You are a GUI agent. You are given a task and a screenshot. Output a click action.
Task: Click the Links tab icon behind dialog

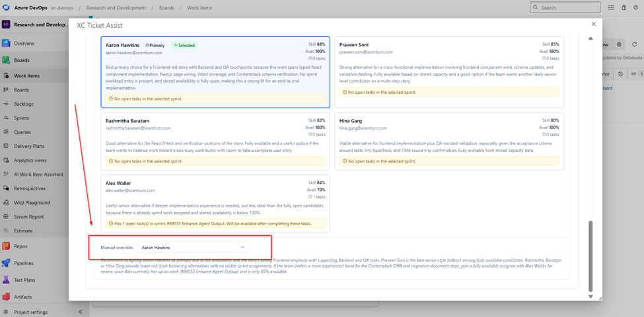click(x=633, y=74)
